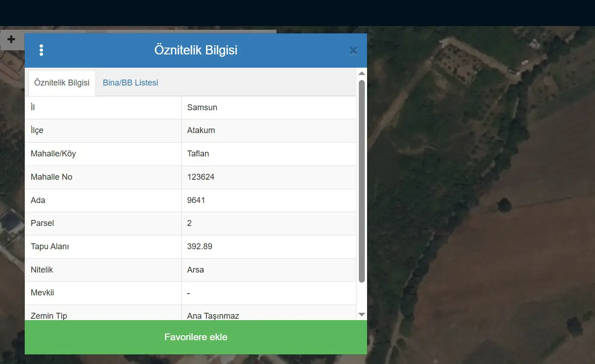Switch to the Bina/BB Listesi tab
Viewport: 595px width, 364px height.
click(130, 83)
